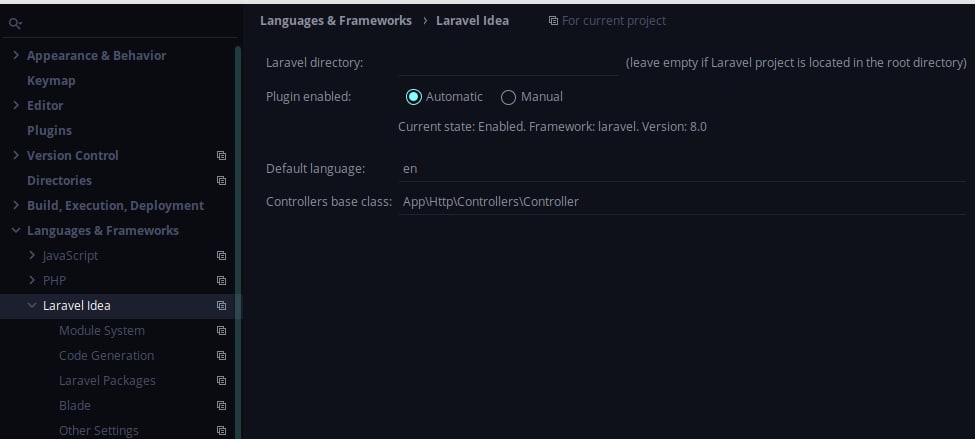Open Keymap settings
Image resolution: width=975 pixels, height=439 pixels.
tap(51, 81)
